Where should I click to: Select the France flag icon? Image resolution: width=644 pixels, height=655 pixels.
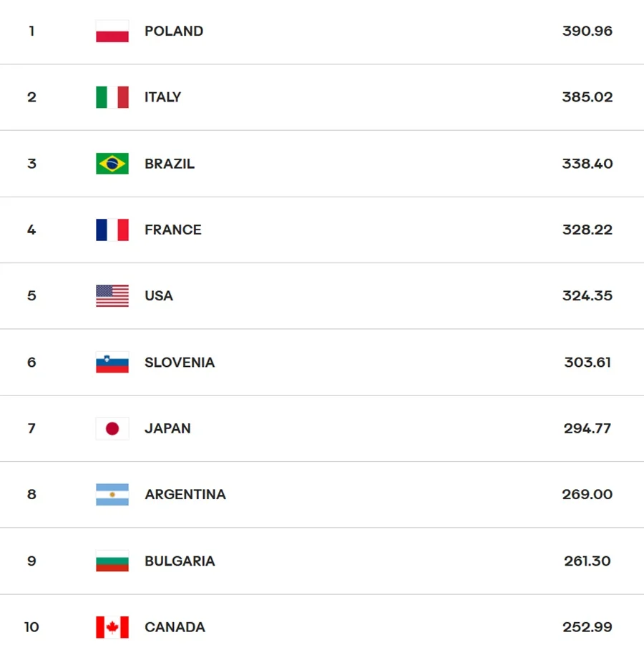point(112,230)
